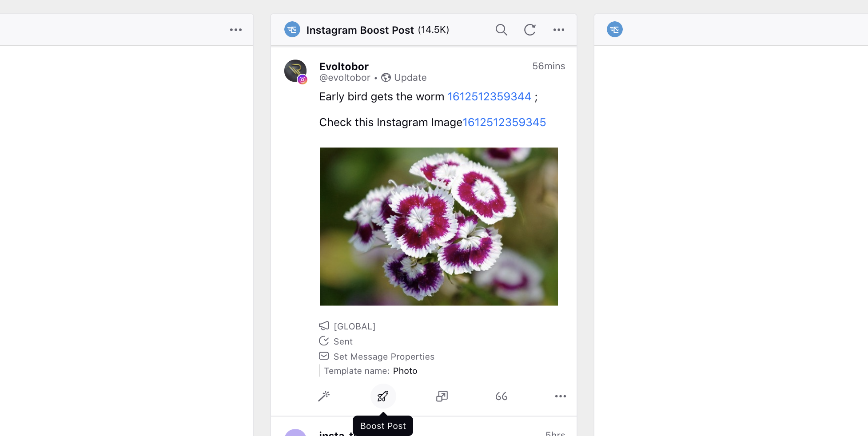Click the Instagram Boost Post column logo icon
This screenshot has width=868, height=436.
click(x=292, y=30)
